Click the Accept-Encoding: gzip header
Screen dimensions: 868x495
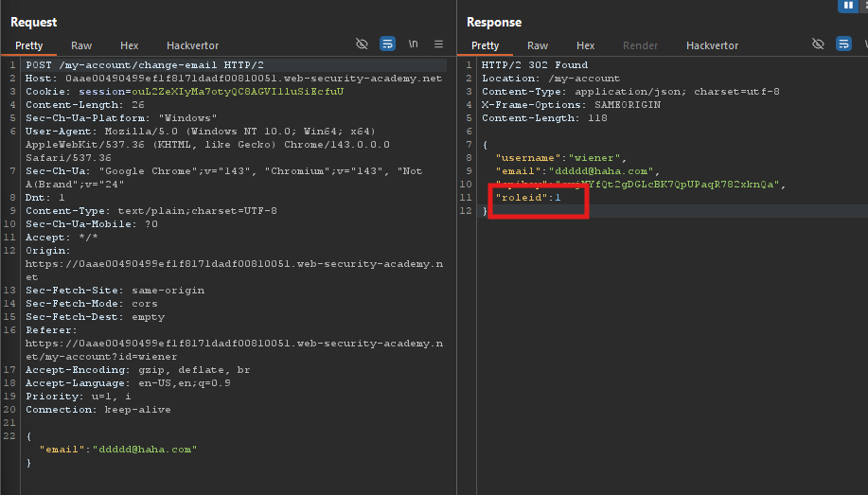pyautogui.click(x=138, y=370)
